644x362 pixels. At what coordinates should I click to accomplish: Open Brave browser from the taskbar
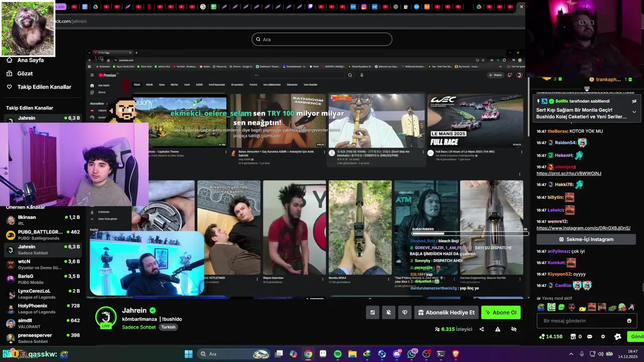pyautogui.click(x=456, y=354)
